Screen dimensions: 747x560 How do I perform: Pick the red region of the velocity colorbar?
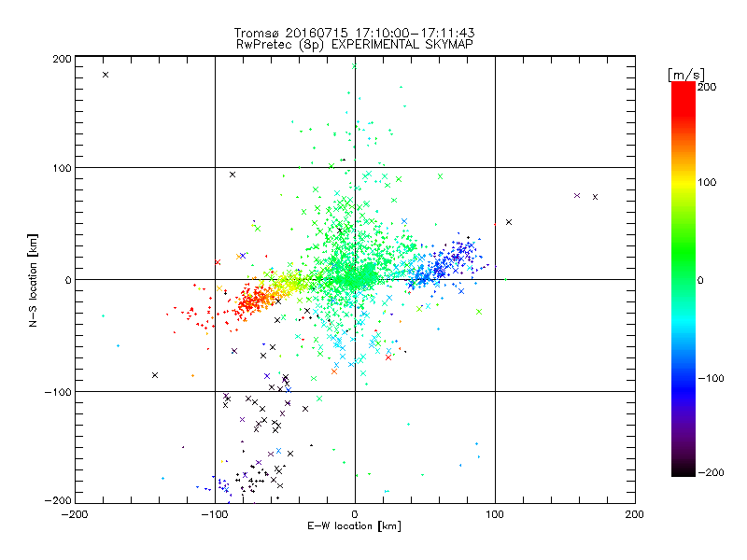coord(684,98)
